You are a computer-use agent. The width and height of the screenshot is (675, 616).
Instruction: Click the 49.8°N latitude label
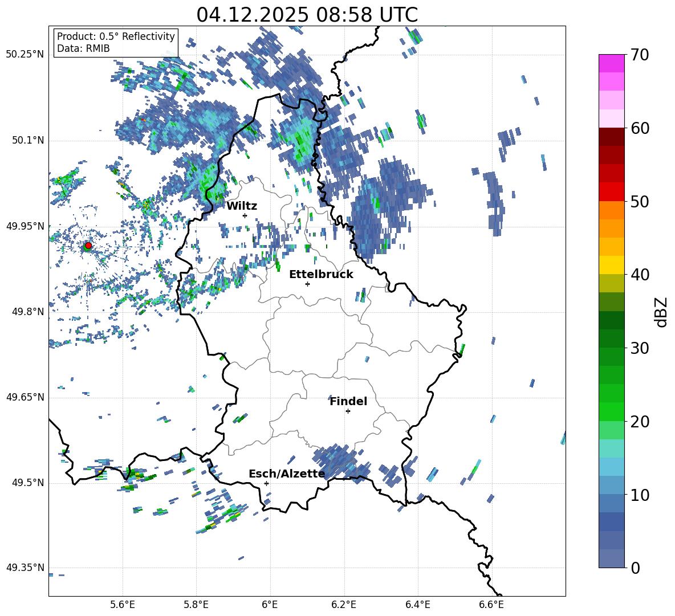28,312
